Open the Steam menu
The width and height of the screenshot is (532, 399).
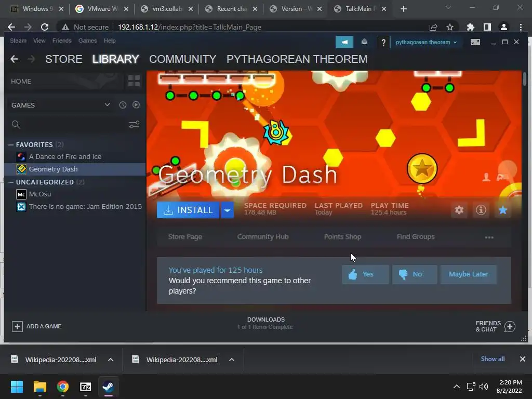tap(18, 41)
